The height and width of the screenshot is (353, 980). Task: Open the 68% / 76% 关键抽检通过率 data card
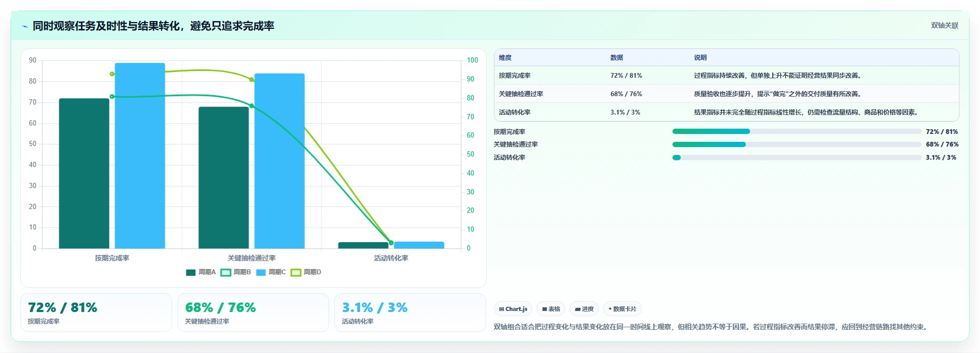253,313
